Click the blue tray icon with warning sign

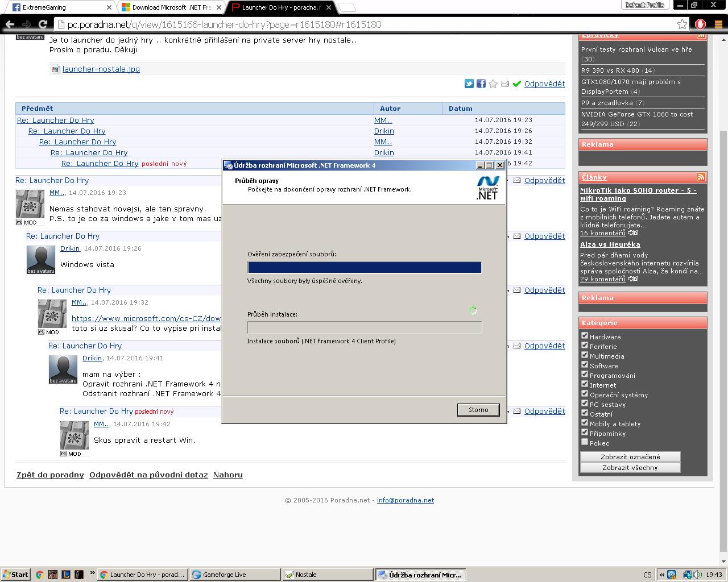pos(672,575)
